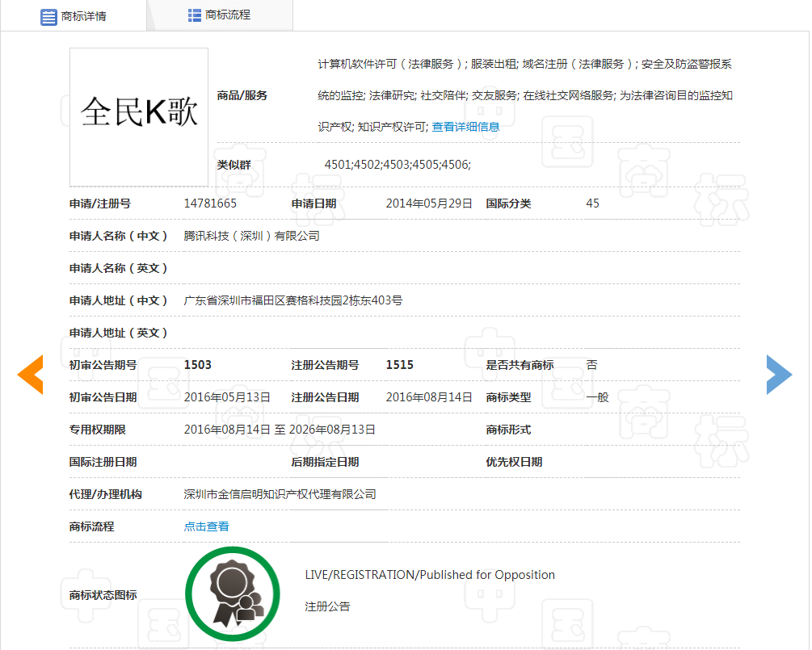Click the green registration badge status icon

tap(233, 594)
